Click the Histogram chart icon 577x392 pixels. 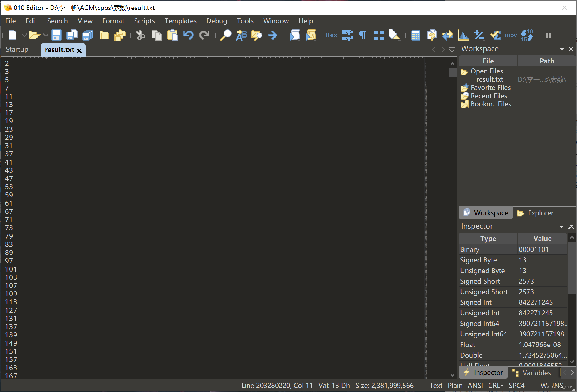point(463,35)
